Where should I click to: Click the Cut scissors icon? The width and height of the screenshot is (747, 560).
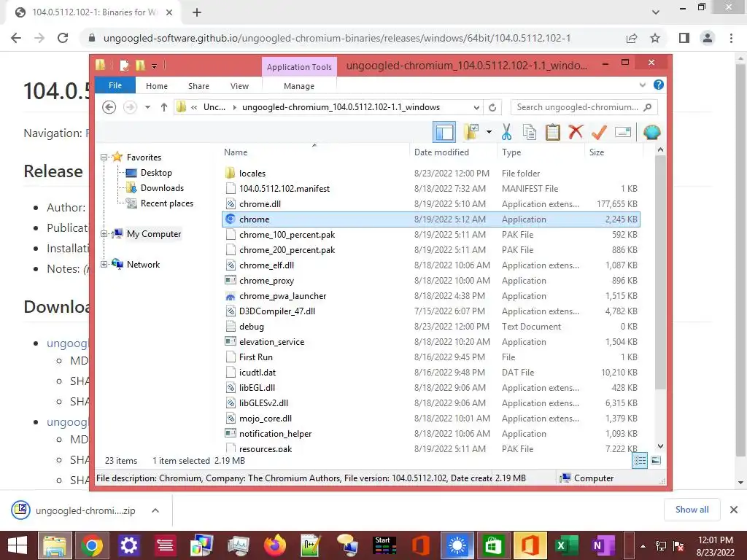[506, 132]
